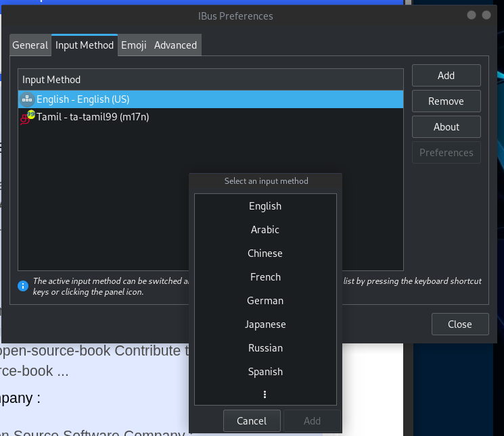Image resolution: width=504 pixels, height=436 pixels.
Task: Click the keyboard icon beside English (US)
Action: (27, 99)
